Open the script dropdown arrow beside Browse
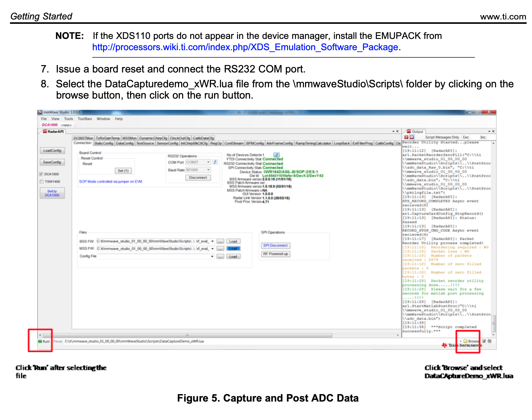Image resolution: width=532 pixels, height=420 pixels. 461,341
